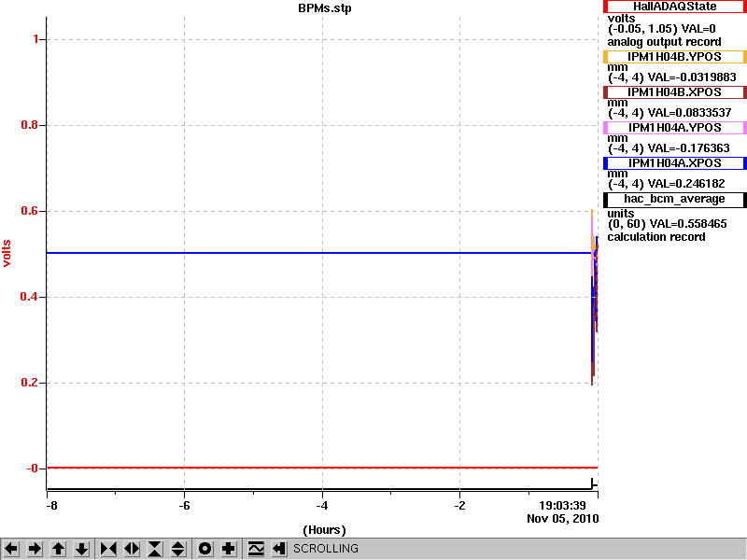
Task: Click the 'Nov 05, 2010' date label
Action: pos(563,519)
